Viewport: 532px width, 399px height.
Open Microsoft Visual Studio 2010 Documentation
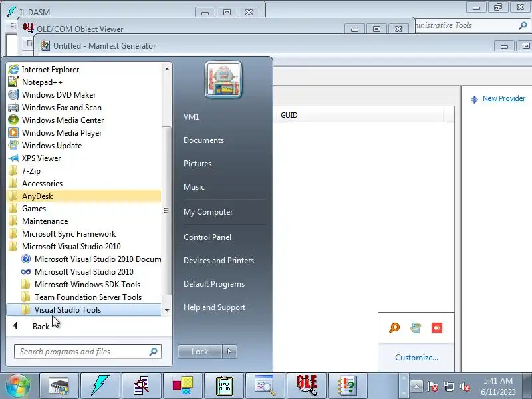[x=84, y=259]
